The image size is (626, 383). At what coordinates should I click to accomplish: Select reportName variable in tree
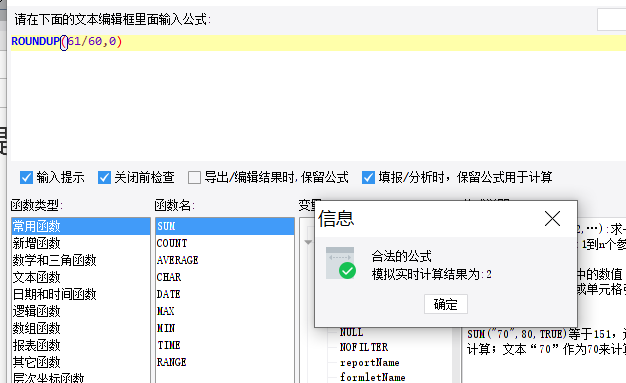(369, 362)
